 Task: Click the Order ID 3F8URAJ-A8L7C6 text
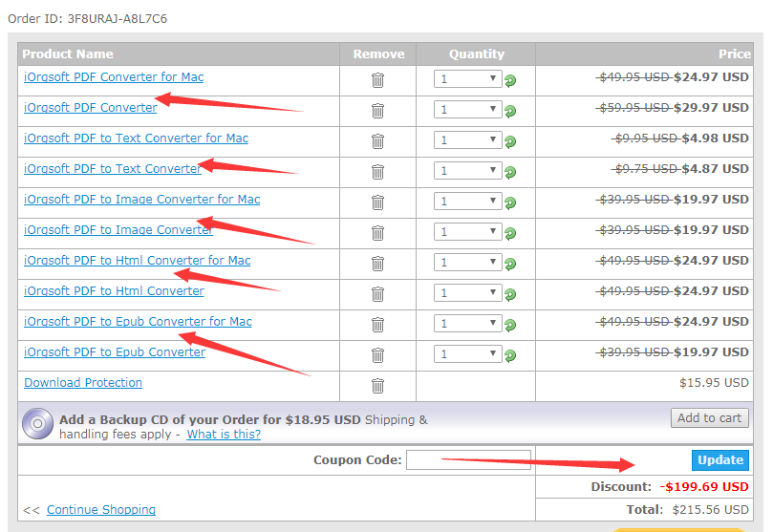pyautogui.click(x=87, y=19)
